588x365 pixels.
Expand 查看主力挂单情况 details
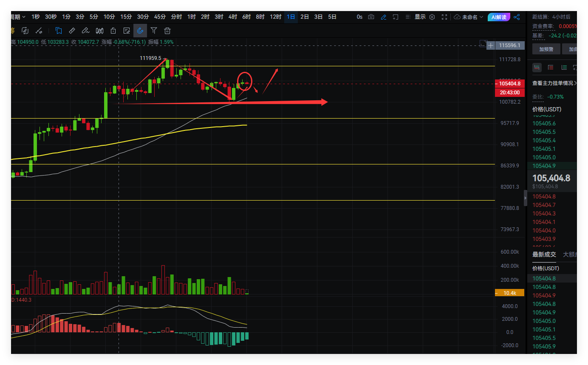pos(554,83)
